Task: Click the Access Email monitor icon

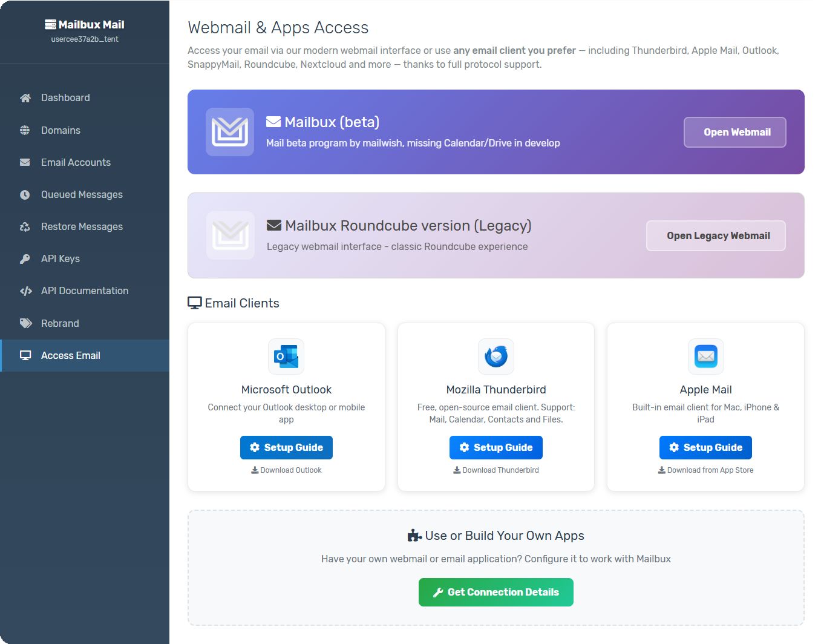Action: tap(25, 355)
